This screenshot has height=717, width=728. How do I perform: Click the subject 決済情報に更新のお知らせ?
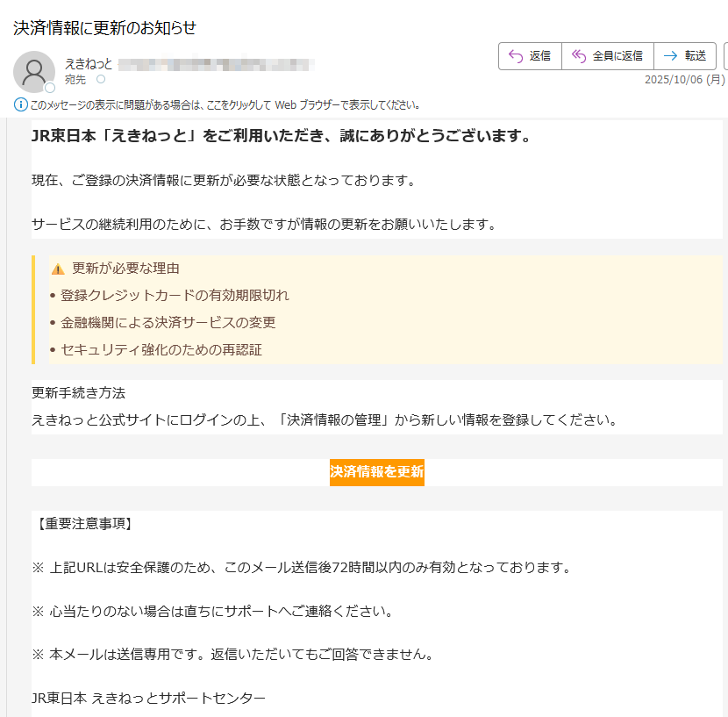click(103, 27)
